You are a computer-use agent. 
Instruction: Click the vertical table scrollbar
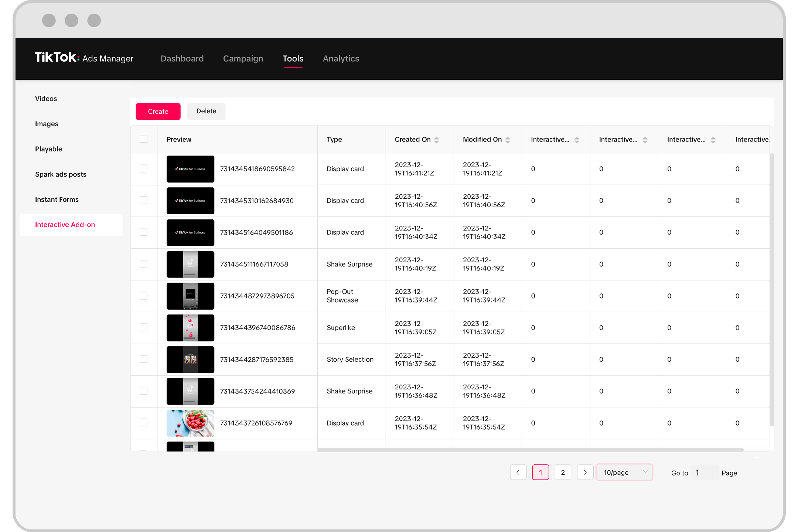[771, 290]
